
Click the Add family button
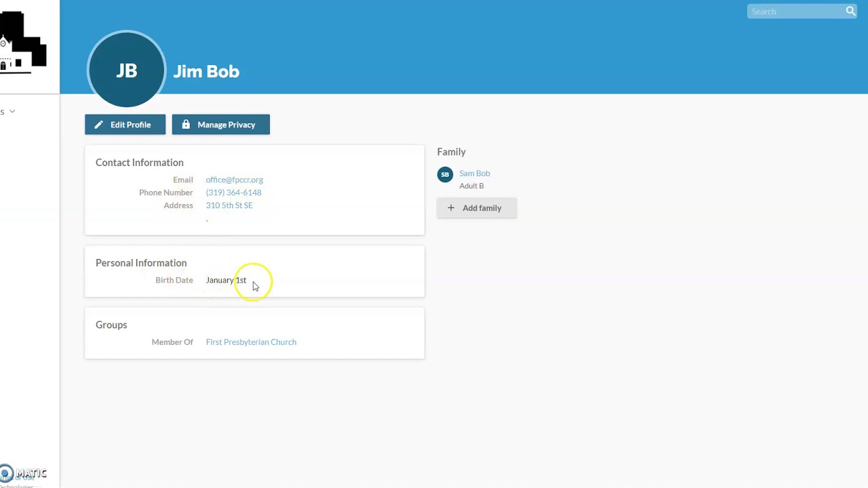coord(477,208)
